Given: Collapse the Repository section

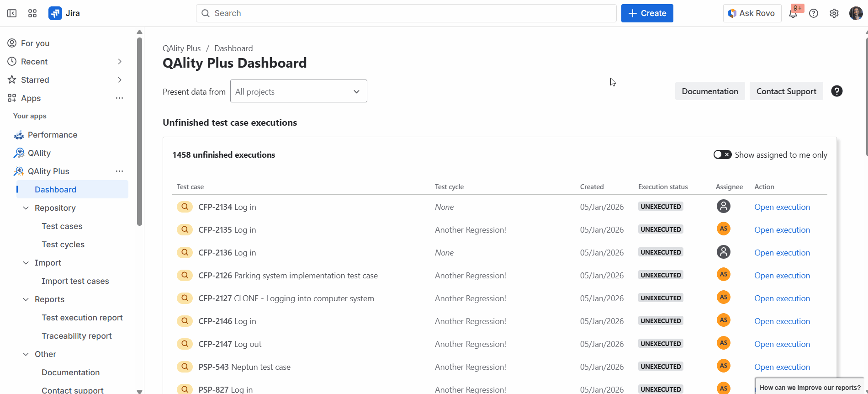Looking at the screenshot, I should pyautogui.click(x=26, y=208).
